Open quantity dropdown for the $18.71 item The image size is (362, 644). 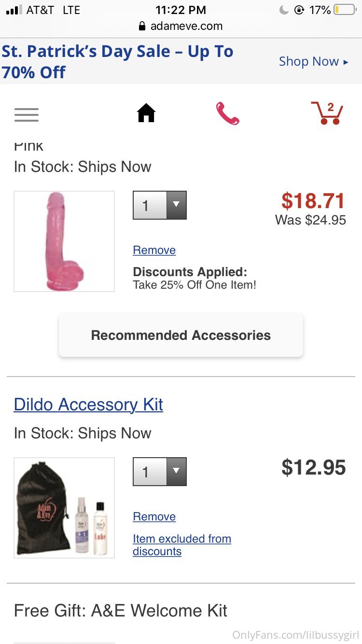(x=160, y=205)
